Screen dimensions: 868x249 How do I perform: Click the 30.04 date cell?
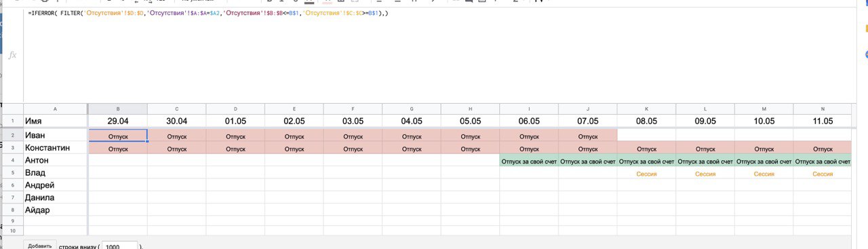177,121
